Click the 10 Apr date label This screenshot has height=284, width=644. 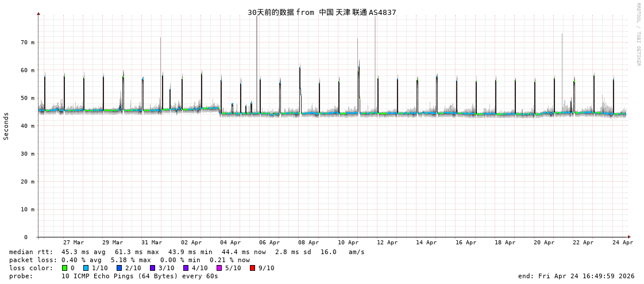tap(348, 243)
